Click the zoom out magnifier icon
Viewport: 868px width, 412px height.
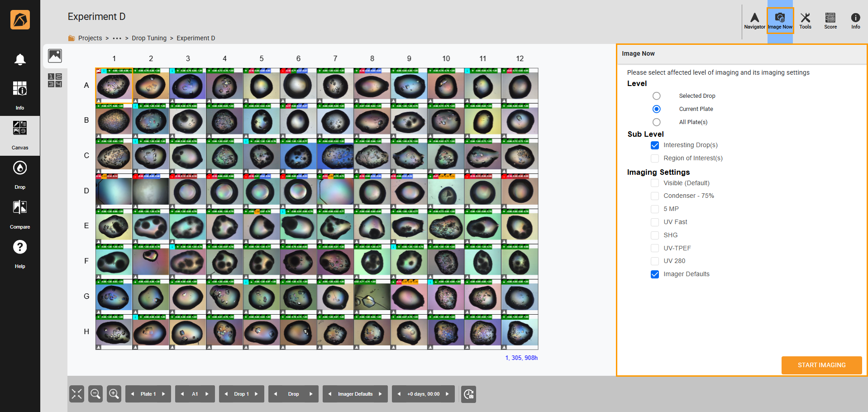pyautogui.click(x=95, y=394)
